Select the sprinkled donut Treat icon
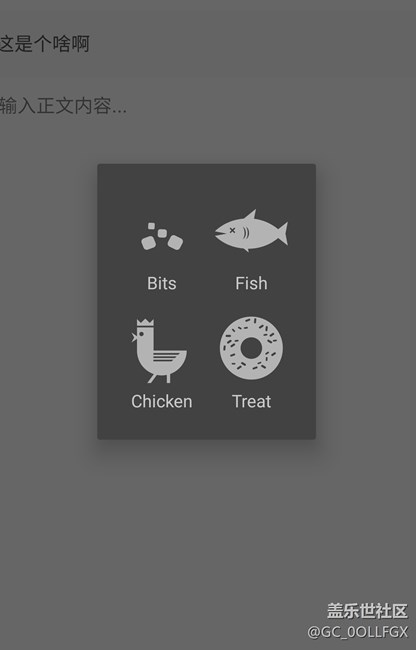The height and width of the screenshot is (650, 416). pyautogui.click(x=251, y=348)
